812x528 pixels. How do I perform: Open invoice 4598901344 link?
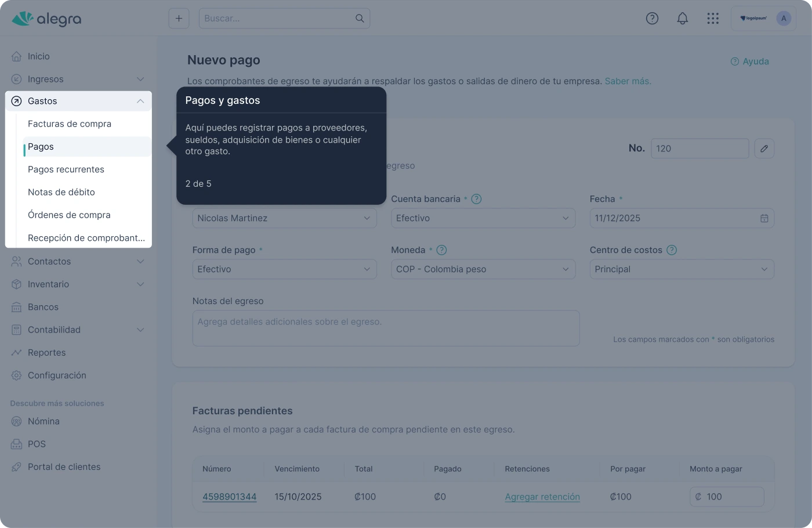click(x=229, y=497)
